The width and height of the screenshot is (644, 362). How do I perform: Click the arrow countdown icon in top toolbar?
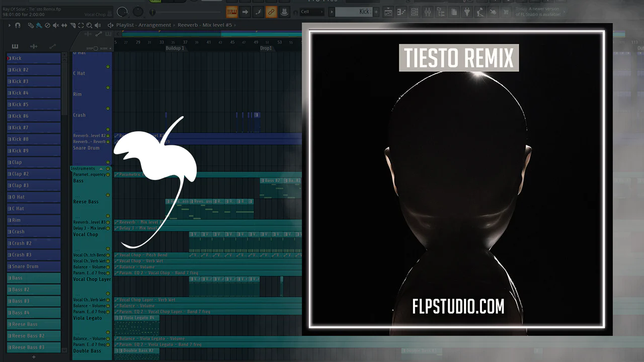[245, 12]
